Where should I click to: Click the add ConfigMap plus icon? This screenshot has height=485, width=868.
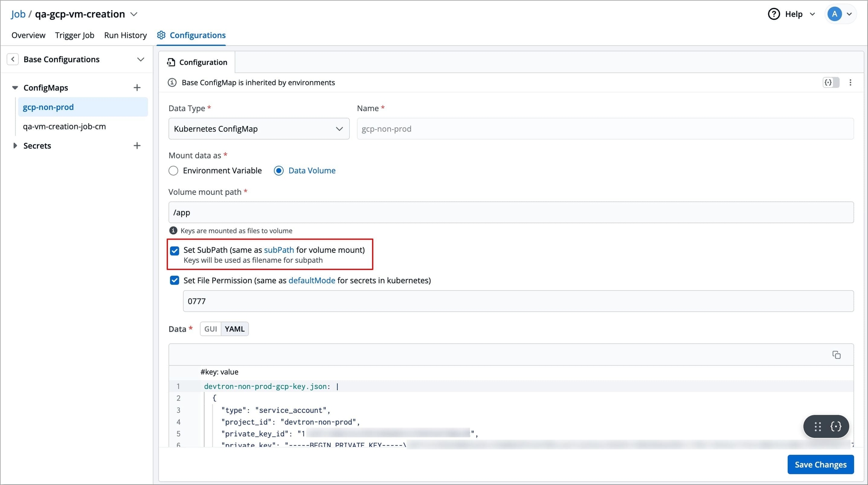(x=137, y=88)
